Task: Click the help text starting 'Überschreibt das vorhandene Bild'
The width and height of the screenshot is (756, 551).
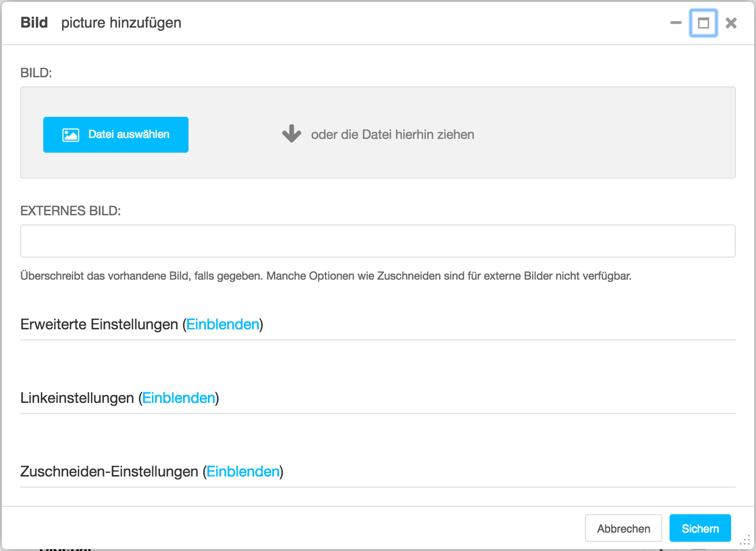Action: [x=326, y=276]
